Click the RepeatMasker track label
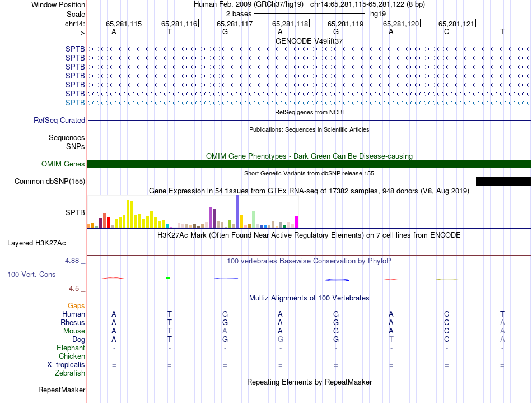Image resolution: width=532 pixels, height=403 pixels. (62, 390)
